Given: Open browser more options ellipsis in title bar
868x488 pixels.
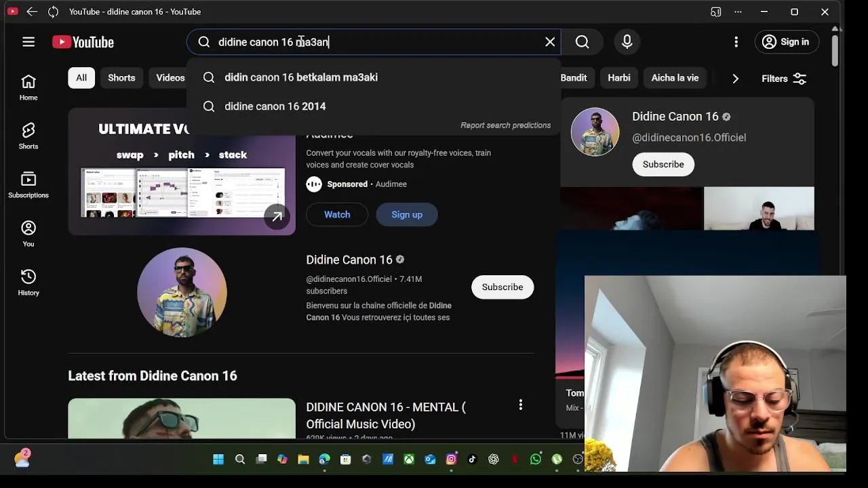Looking at the screenshot, I should pyautogui.click(x=738, y=12).
